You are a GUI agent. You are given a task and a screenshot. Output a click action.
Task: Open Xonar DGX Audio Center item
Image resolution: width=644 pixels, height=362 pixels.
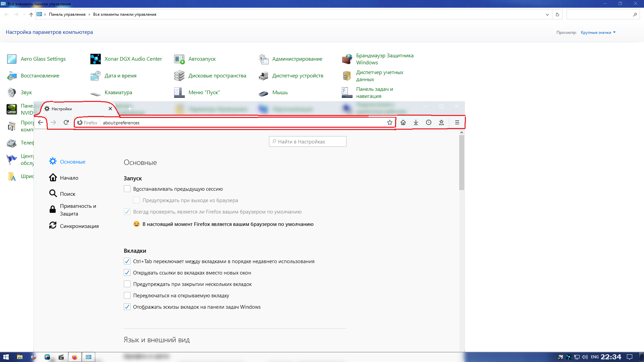(x=126, y=59)
